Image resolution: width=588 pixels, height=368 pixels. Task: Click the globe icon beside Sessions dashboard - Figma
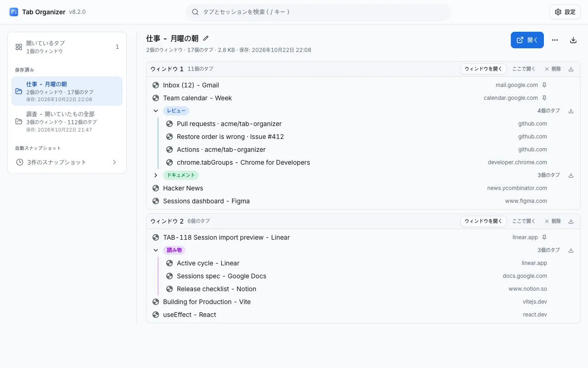[156, 201]
